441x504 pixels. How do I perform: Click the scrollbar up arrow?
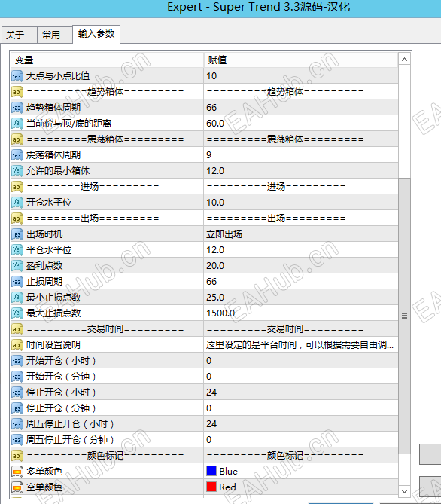(405, 60)
